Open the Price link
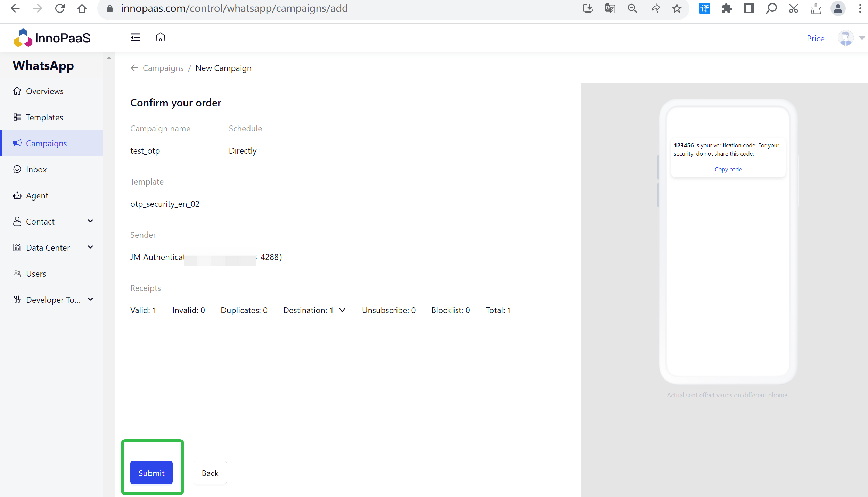 [815, 39]
